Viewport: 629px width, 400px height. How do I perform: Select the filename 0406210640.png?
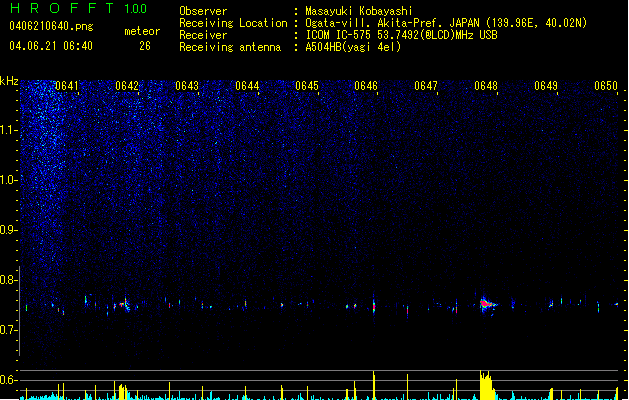point(51,26)
